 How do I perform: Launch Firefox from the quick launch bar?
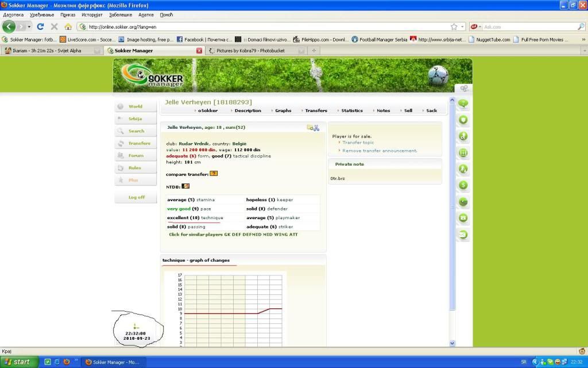point(67,362)
